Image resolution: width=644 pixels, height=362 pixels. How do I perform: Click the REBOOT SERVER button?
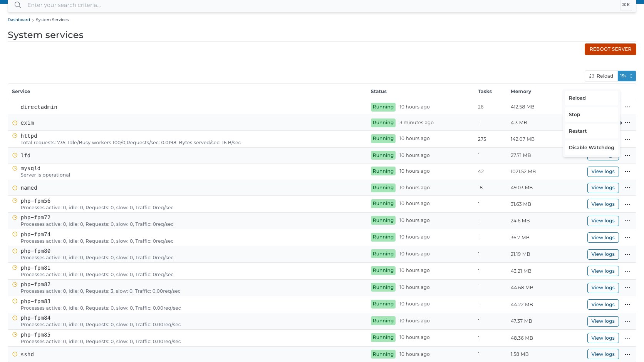[610, 49]
